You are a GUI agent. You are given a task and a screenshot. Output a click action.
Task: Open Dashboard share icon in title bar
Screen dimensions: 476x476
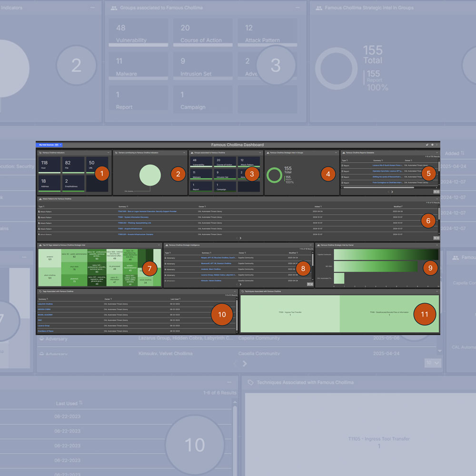pos(427,145)
